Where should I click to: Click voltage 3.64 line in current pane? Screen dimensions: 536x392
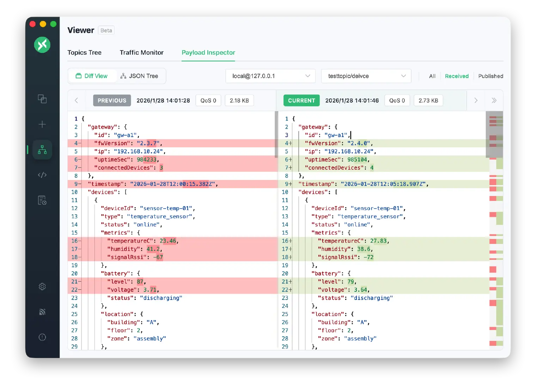(383, 289)
